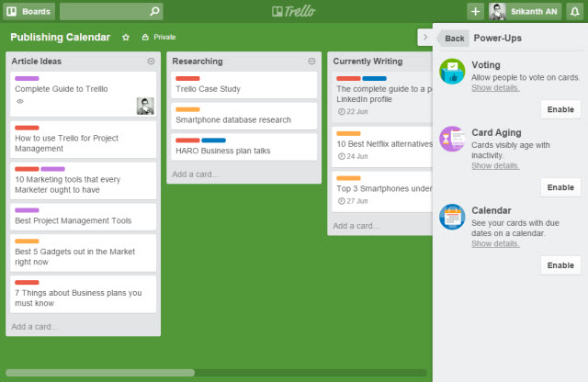
Task: Click 24 Jun due date badge
Action: click(x=353, y=156)
